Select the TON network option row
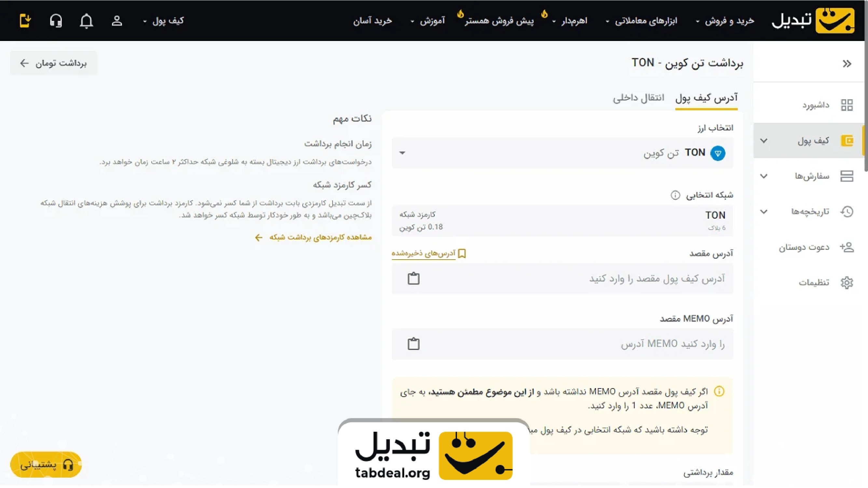Viewport: 868px width, 488px height. pyautogui.click(x=562, y=221)
